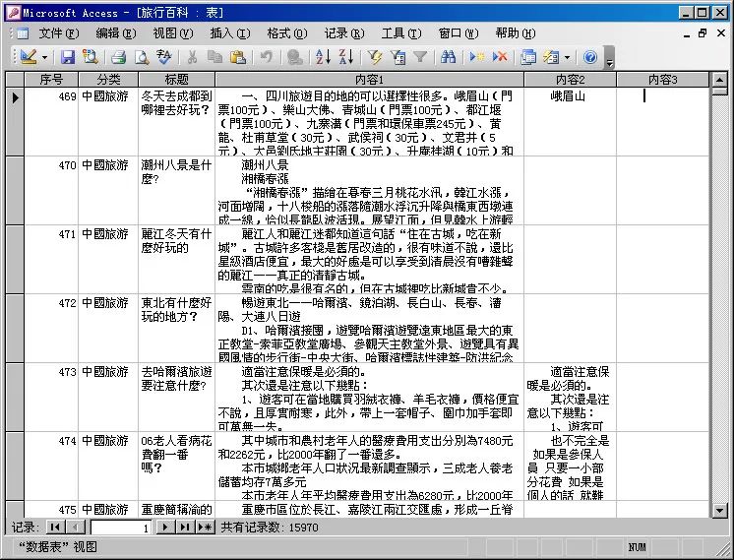The image size is (734, 560).
Task: Click the record number input box
Action: [120, 528]
